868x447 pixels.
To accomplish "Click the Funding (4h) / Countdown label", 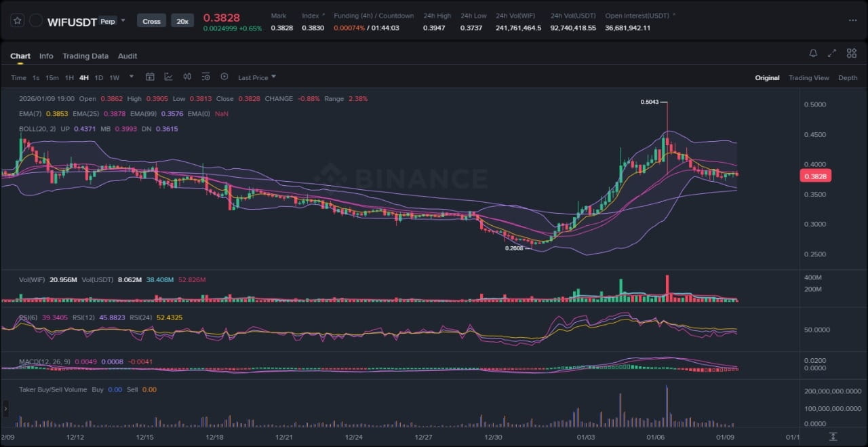I will [374, 16].
